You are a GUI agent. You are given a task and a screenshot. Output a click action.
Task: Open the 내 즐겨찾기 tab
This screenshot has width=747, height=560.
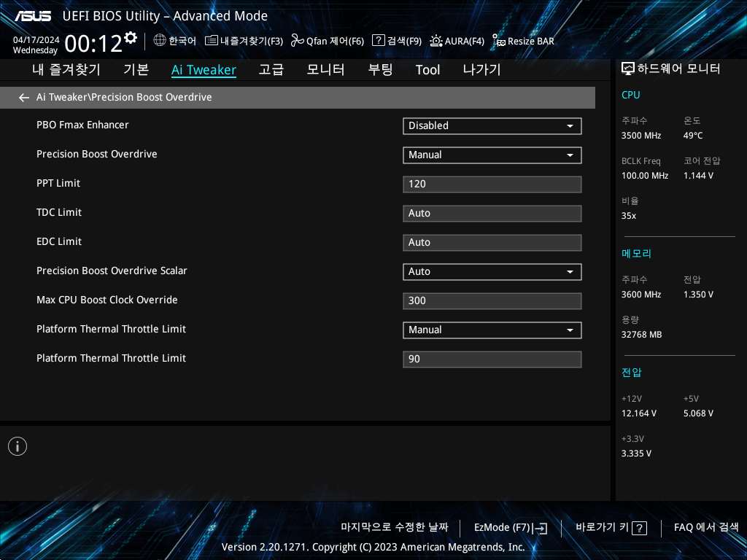(66, 69)
